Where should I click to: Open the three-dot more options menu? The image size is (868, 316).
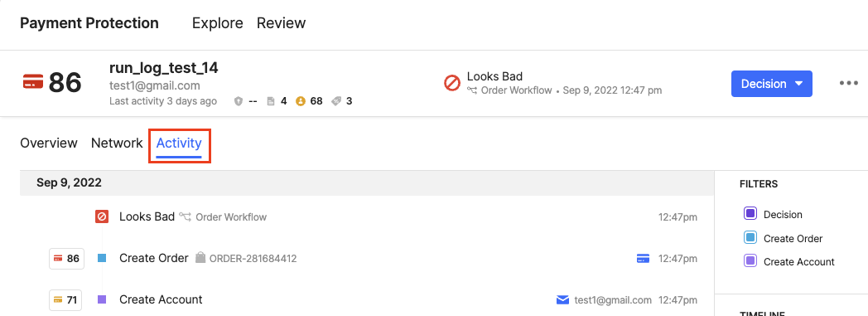[849, 84]
